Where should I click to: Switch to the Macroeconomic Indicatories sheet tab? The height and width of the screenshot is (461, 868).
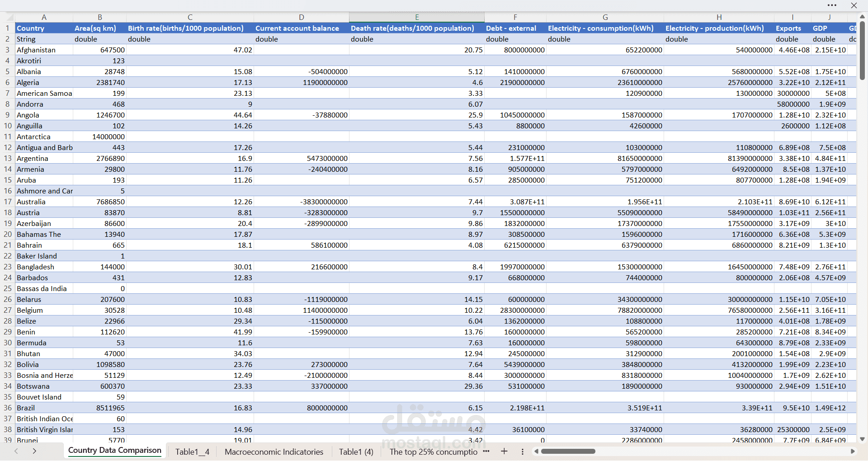(x=274, y=452)
